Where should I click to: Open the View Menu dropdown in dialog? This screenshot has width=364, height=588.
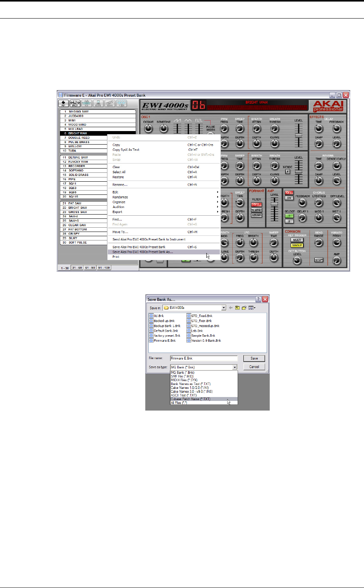click(x=252, y=308)
